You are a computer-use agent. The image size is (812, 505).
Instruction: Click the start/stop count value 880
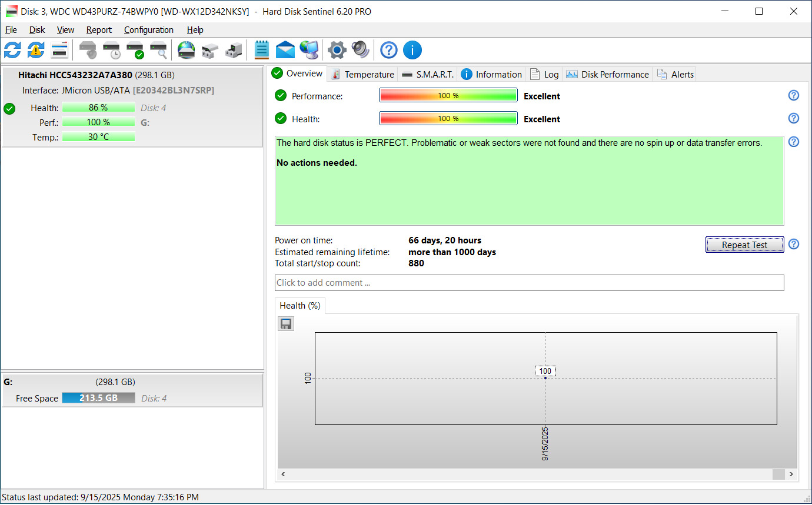[416, 263]
